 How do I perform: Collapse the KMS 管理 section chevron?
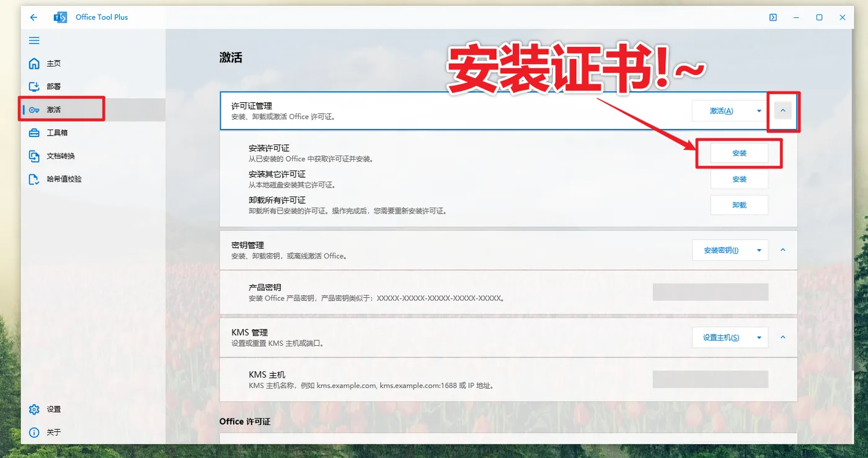click(783, 338)
